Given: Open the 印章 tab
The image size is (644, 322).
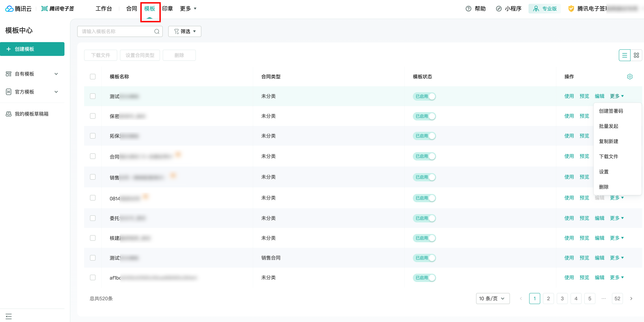Looking at the screenshot, I should [167, 9].
